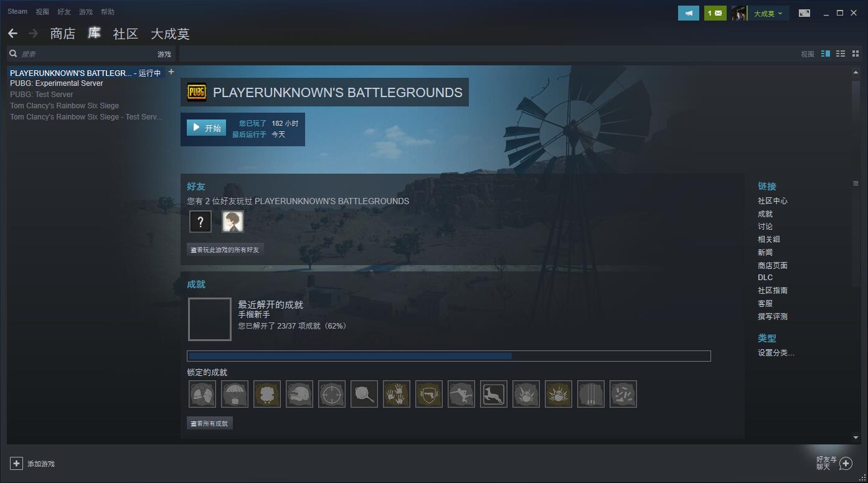The width and height of the screenshot is (868, 483).
Task: Click the 开始 play button
Action: tap(206, 128)
